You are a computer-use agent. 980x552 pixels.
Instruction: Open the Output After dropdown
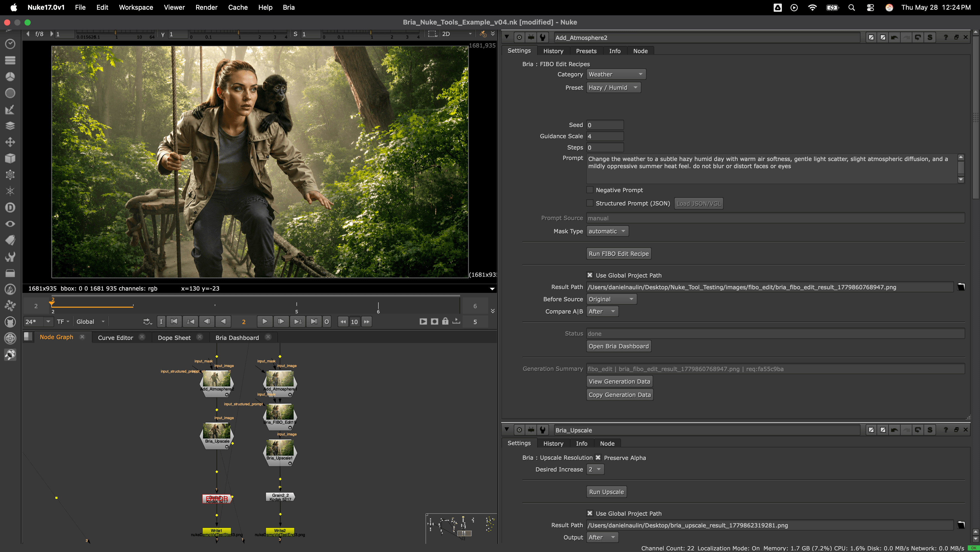click(602, 537)
